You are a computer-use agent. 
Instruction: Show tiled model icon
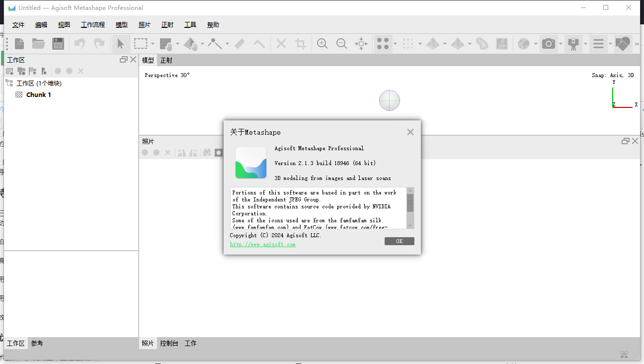pos(458,44)
